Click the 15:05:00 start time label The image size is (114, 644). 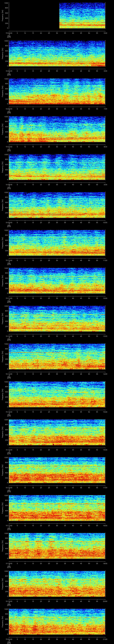tap(9, 71)
